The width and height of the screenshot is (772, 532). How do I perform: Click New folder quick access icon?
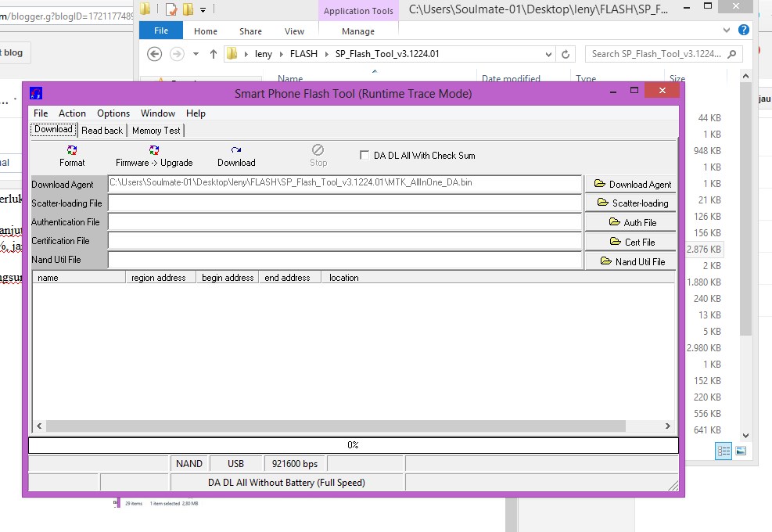[x=188, y=9]
